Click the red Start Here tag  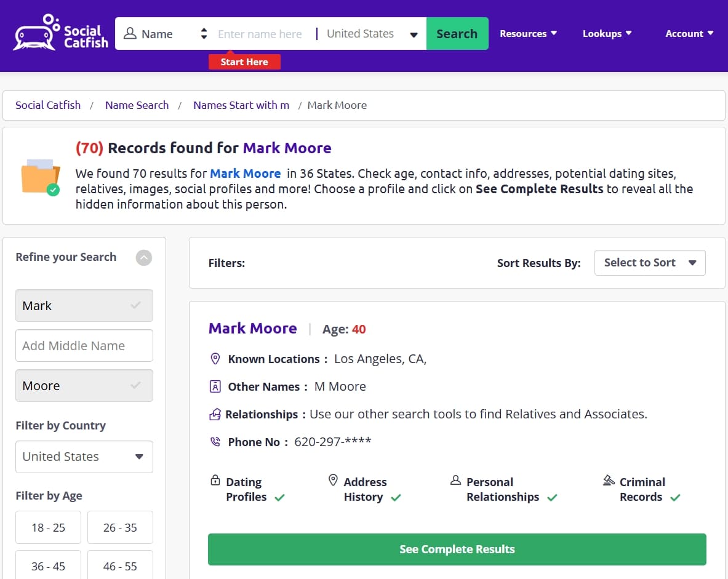tap(244, 62)
